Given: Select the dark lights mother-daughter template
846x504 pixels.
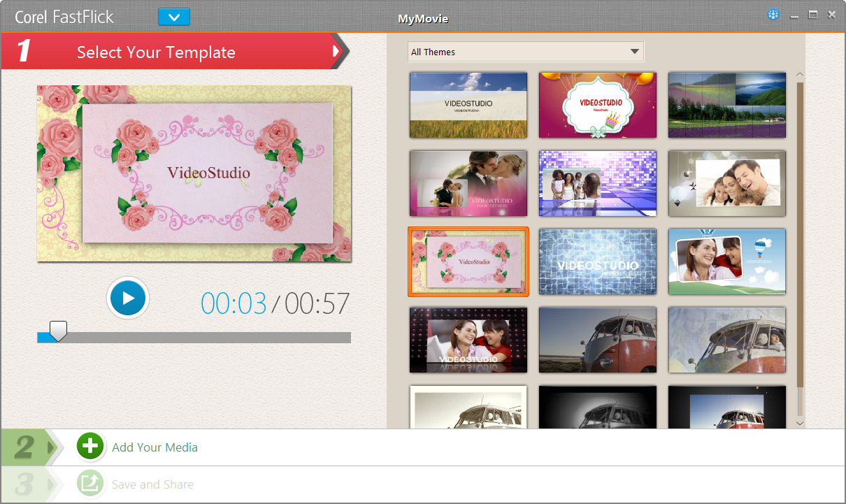Looking at the screenshot, I should (468, 340).
